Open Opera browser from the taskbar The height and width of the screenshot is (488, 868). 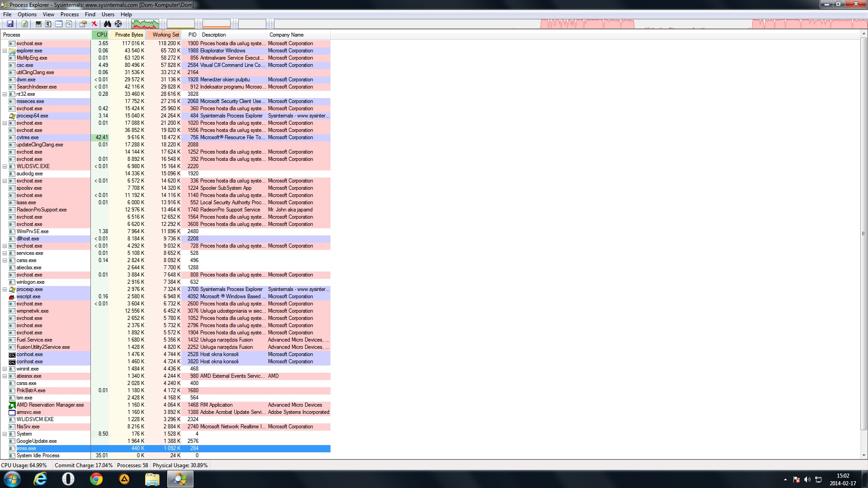[x=68, y=479]
